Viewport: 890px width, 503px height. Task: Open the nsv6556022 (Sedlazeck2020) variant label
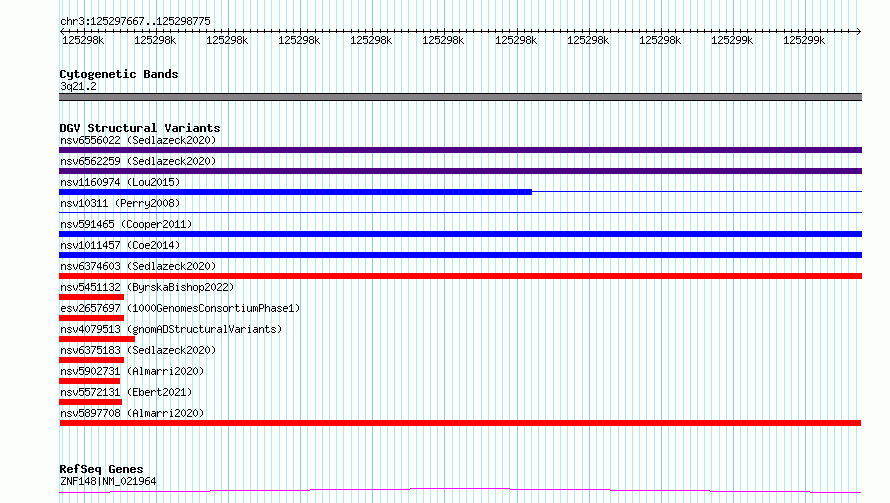pos(138,140)
